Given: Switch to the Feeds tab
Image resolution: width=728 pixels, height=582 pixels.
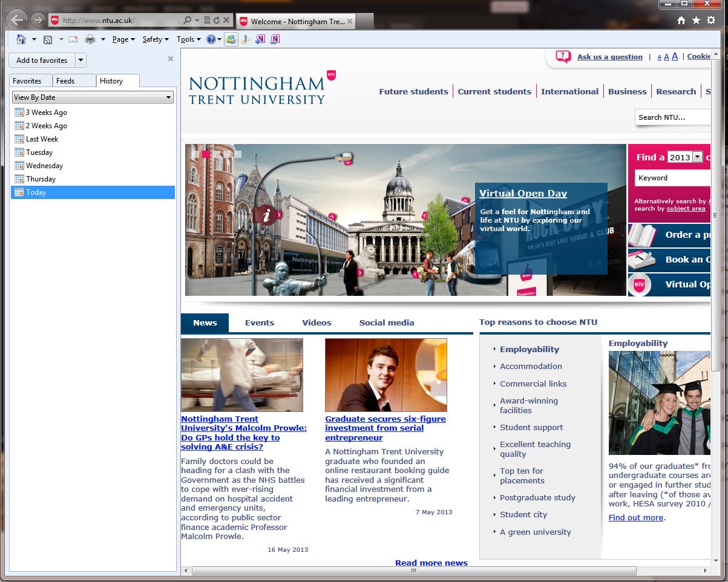Looking at the screenshot, I should 65,81.
